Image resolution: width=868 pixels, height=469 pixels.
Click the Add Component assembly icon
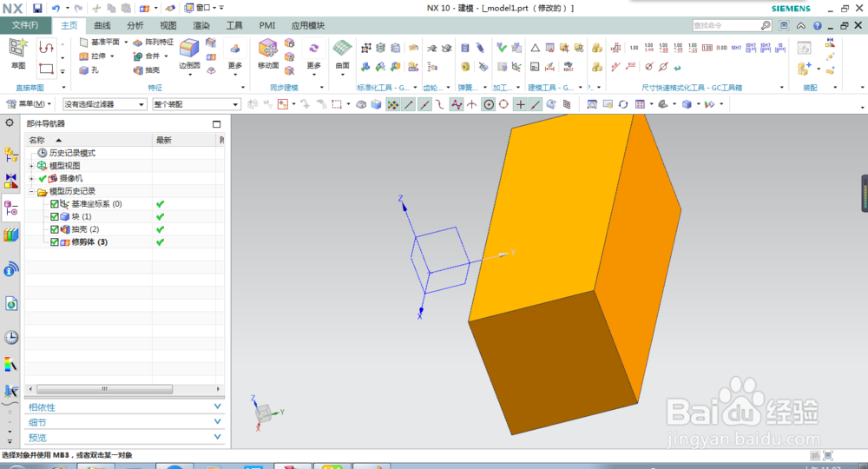(804, 68)
